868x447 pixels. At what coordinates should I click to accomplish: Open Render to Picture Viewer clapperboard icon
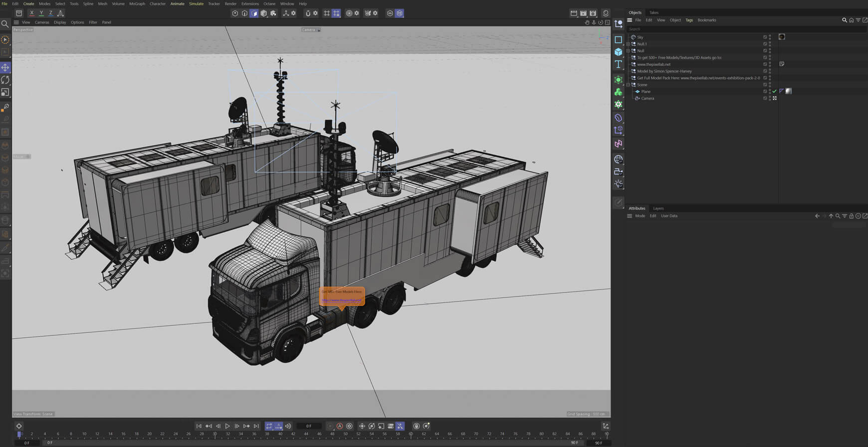[x=583, y=13]
